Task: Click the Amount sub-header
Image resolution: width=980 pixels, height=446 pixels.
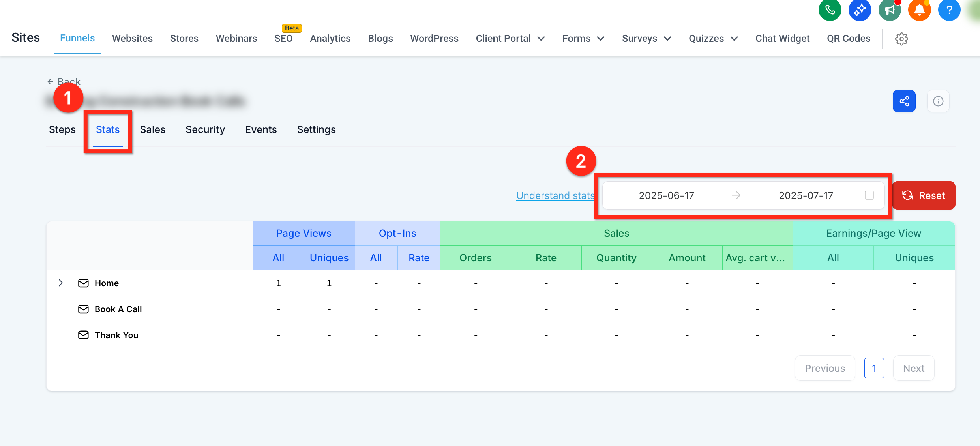Action: 687,258
